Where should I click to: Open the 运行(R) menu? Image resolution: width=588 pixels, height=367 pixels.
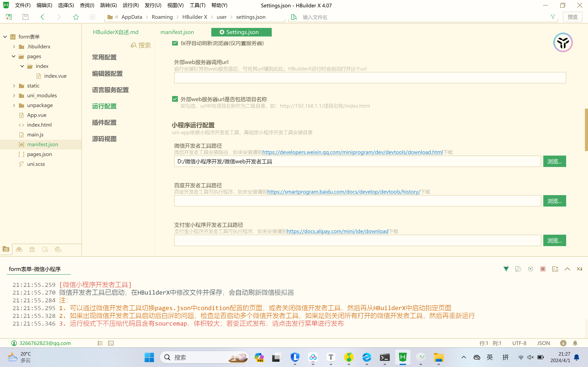131,5
